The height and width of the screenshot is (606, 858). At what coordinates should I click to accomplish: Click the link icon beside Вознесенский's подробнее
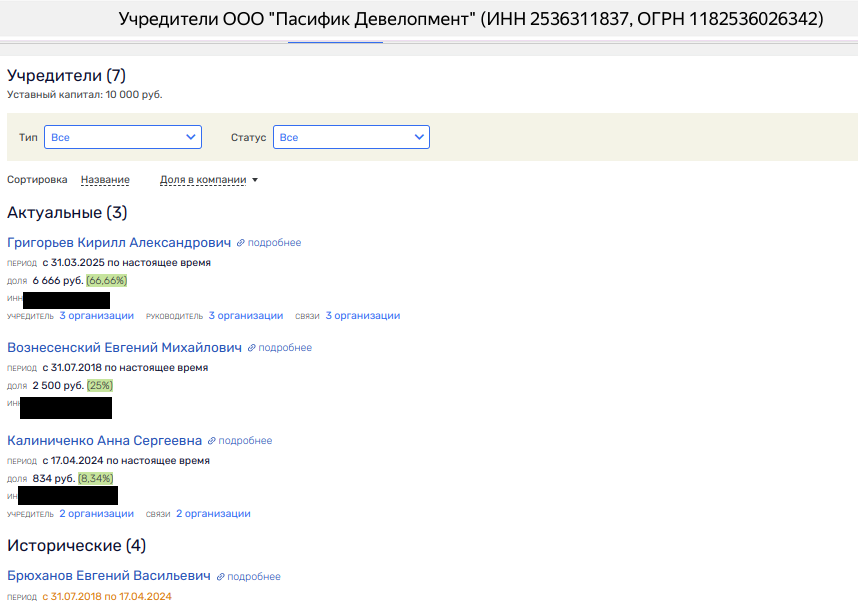[x=252, y=348]
